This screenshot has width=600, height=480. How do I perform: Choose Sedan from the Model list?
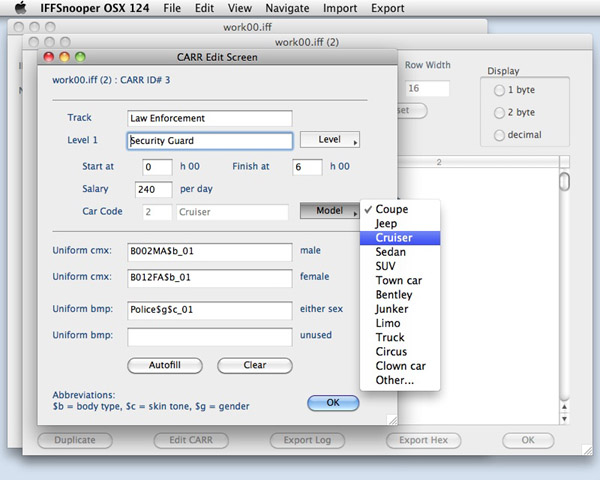click(390, 252)
